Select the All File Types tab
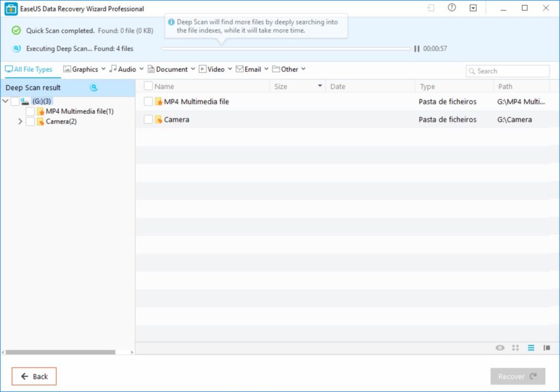 (28, 69)
